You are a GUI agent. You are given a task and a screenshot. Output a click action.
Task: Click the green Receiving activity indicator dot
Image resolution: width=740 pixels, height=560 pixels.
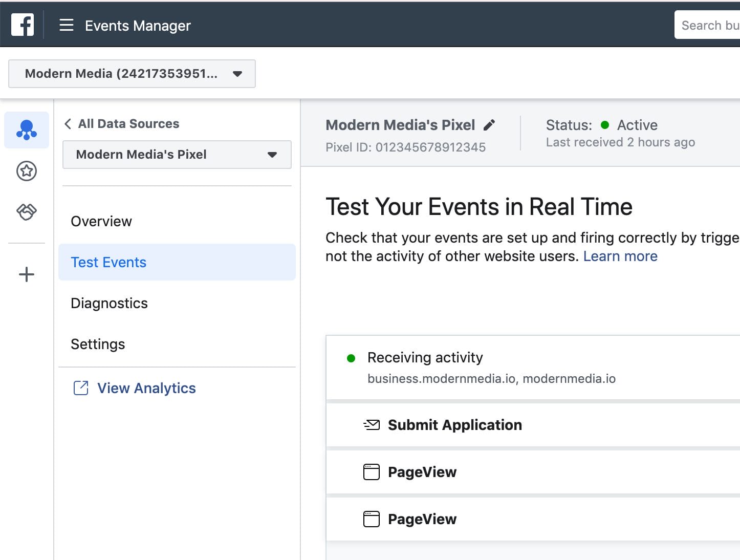pyautogui.click(x=351, y=358)
